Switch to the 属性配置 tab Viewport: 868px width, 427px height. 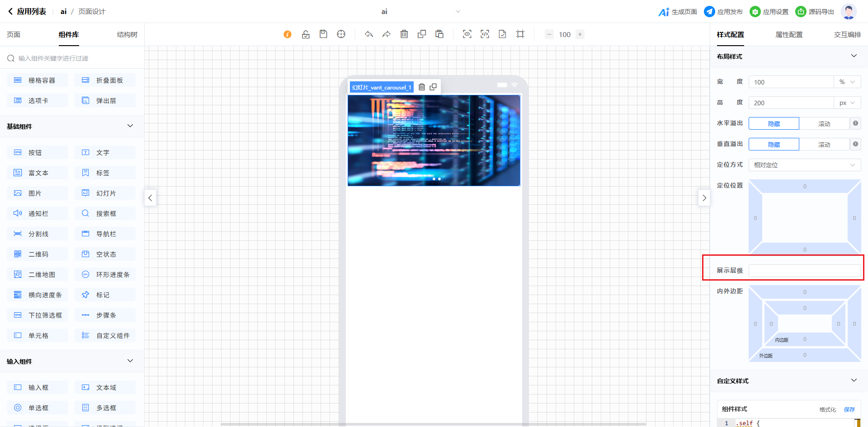789,35
